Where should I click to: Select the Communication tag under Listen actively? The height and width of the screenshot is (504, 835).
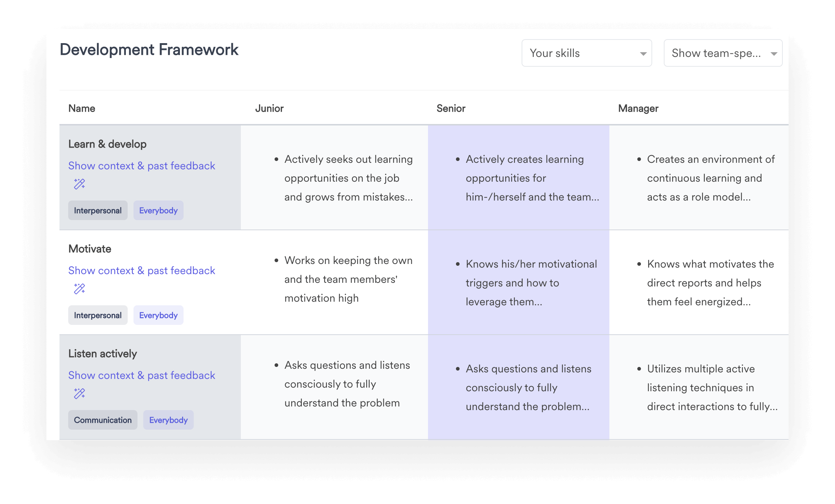(103, 420)
